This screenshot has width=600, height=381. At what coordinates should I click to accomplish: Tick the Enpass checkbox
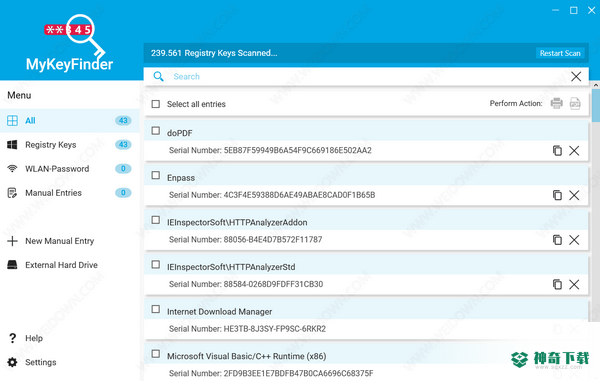(156, 175)
